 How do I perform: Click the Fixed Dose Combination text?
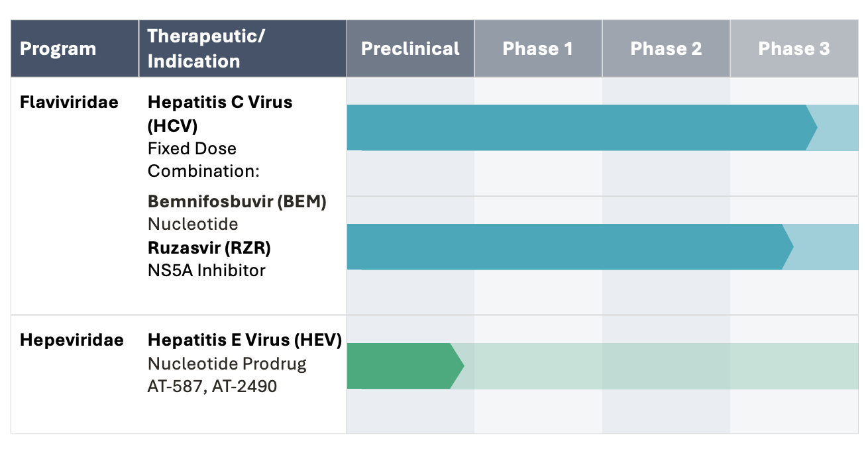203,160
